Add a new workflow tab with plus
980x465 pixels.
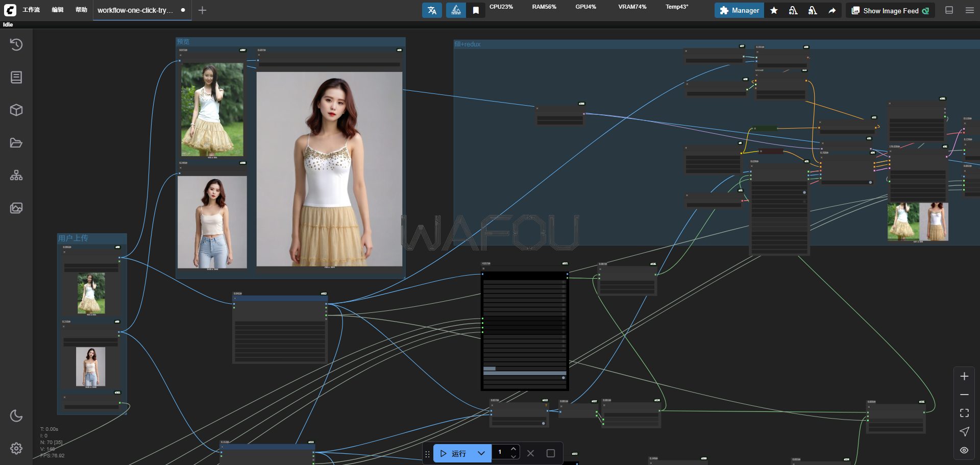click(202, 10)
